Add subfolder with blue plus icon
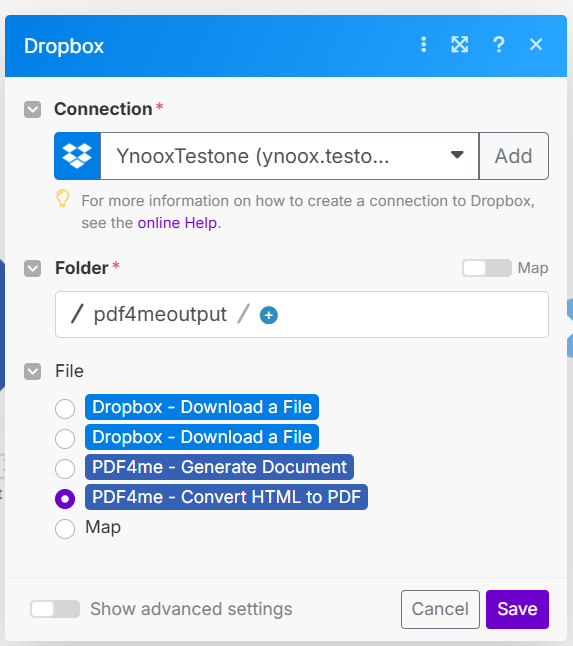 point(269,315)
